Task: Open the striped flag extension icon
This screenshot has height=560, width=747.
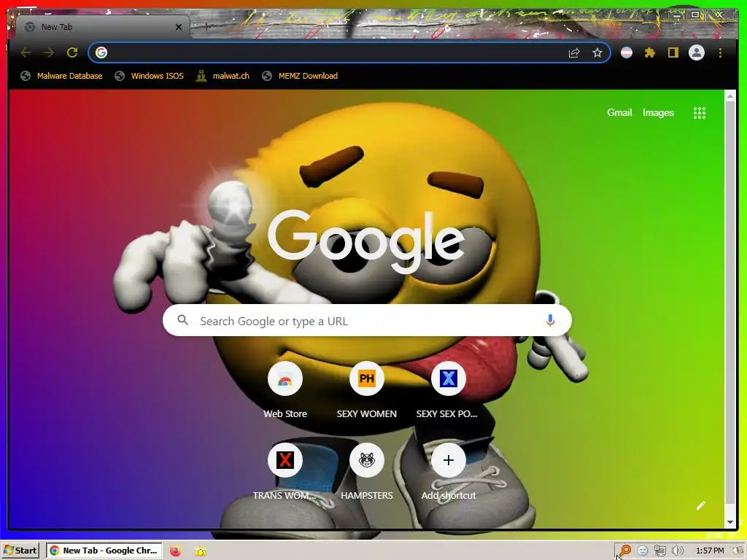Action: coord(627,52)
